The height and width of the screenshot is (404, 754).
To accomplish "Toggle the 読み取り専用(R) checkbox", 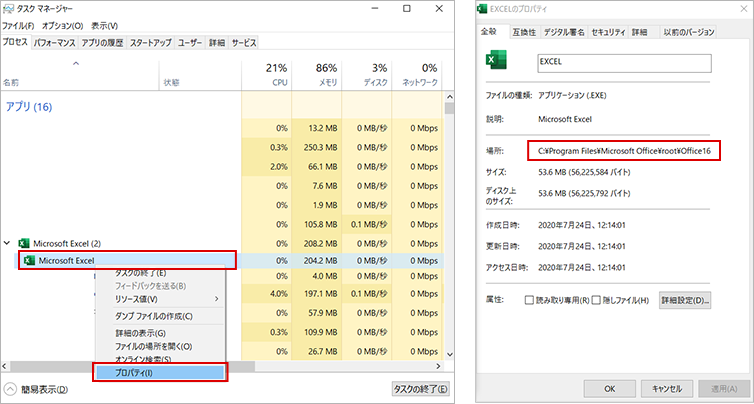I will (529, 301).
